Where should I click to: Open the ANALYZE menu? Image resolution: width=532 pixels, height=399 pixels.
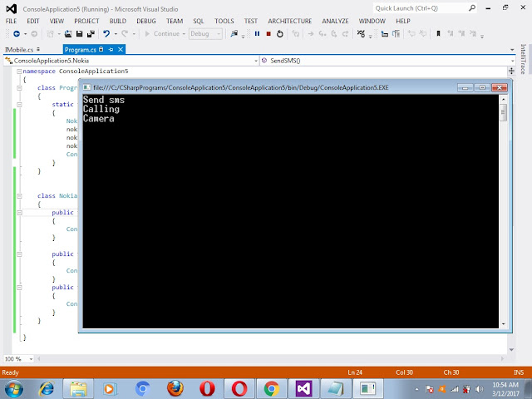[335, 21]
